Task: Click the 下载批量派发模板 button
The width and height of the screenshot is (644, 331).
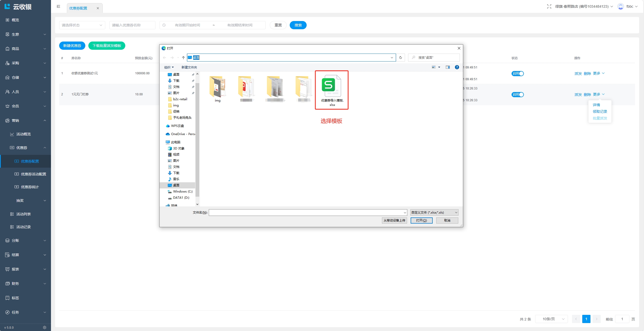Action: 107,46
